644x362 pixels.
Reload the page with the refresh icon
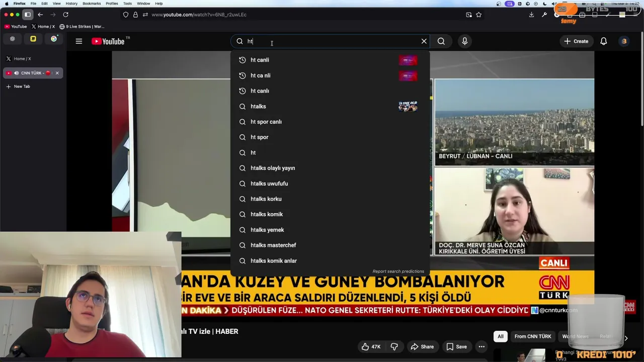coord(65,15)
